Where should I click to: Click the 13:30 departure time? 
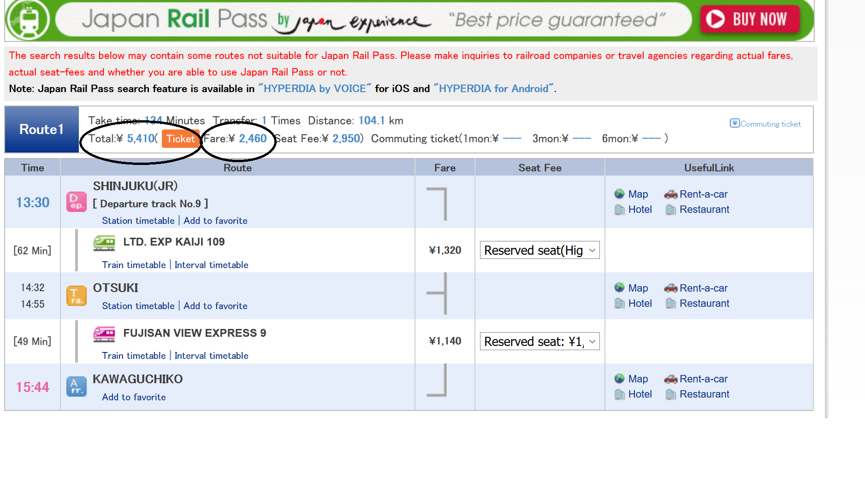point(33,203)
